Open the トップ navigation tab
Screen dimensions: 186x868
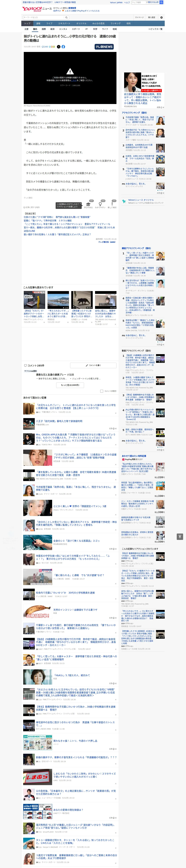pyautogui.click(x=27, y=23)
